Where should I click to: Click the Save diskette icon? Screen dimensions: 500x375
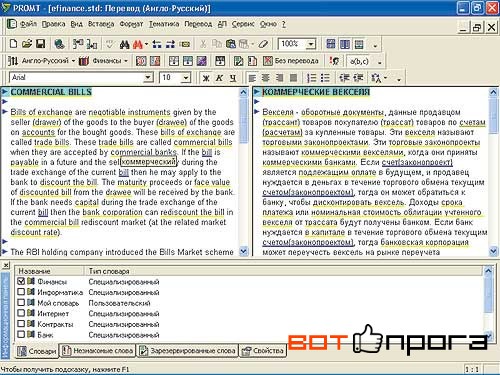[40, 44]
